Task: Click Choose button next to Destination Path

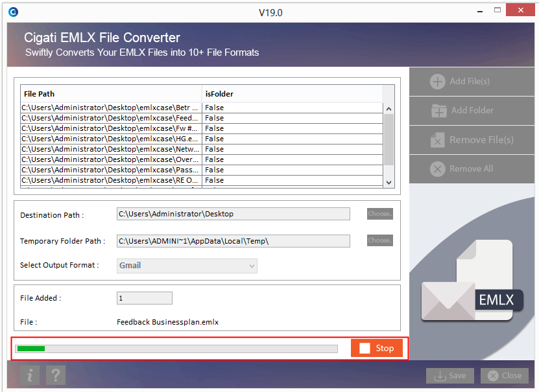Action: pos(380,214)
